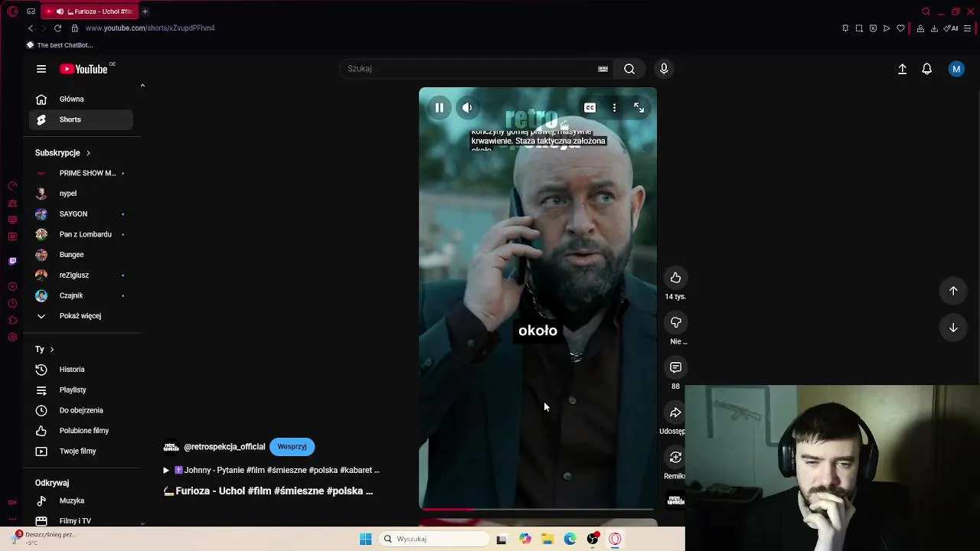Take an Opera snapshot with toolbar icon

coord(859,28)
